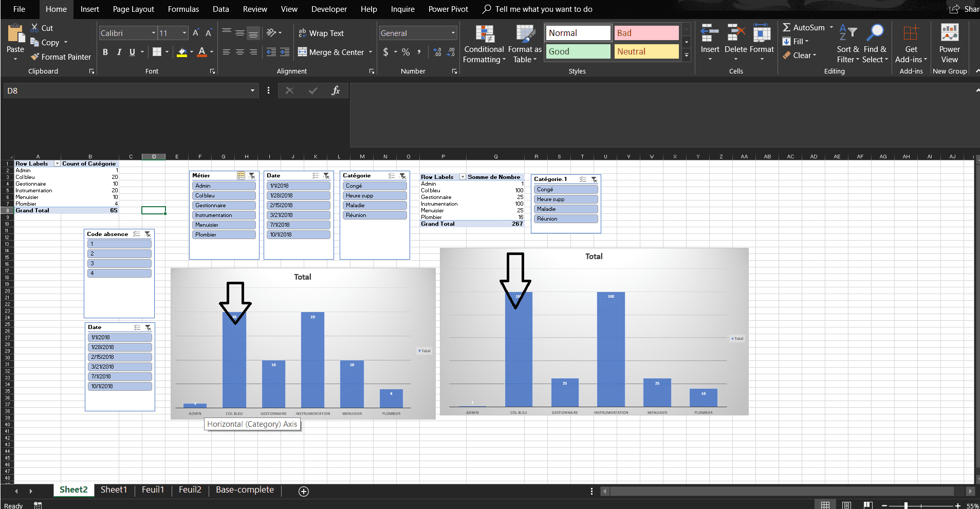Open the Base-complete sheet tab
Image resolution: width=980 pixels, height=509 pixels.
click(245, 490)
